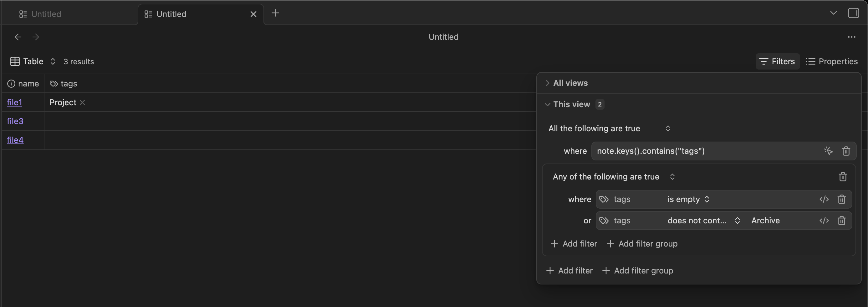
Task: Delete the 'Any of the following' filter group
Action: point(842,177)
